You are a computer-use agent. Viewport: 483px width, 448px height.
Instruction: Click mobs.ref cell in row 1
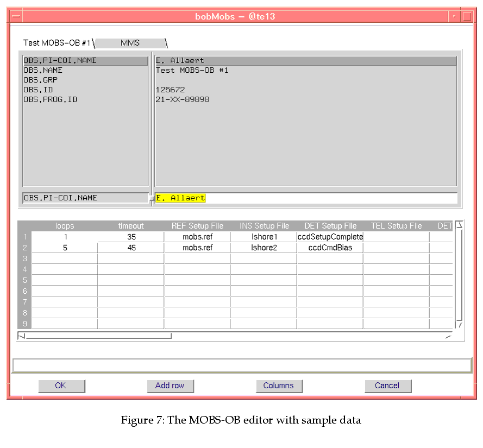point(197,237)
